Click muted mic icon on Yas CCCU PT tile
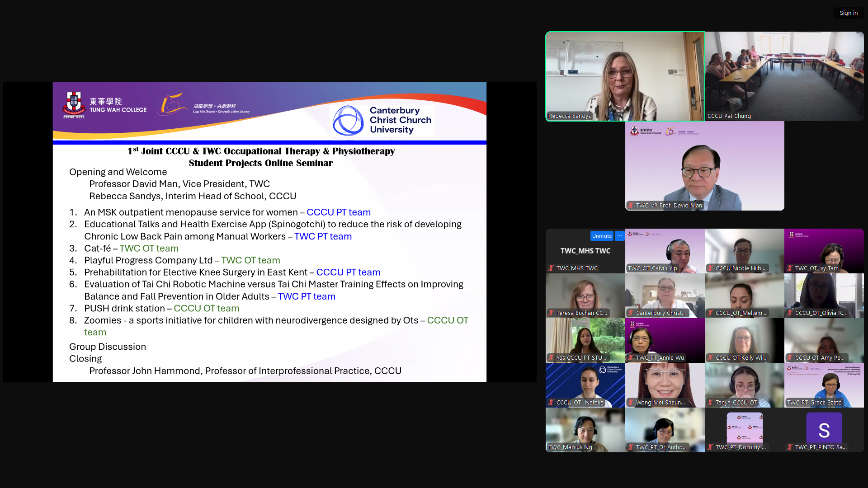The image size is (868, 488). [x=552, y=358]
